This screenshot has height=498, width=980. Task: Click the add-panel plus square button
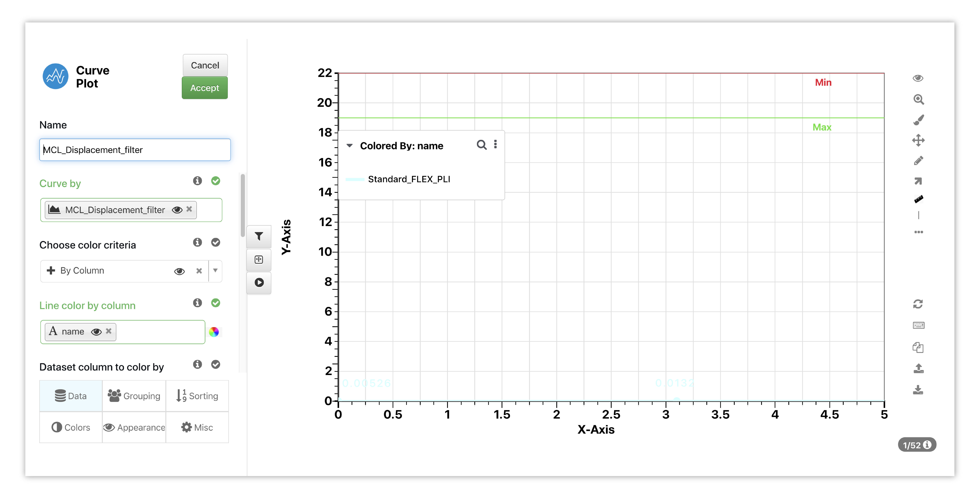[x=259, y=260]
